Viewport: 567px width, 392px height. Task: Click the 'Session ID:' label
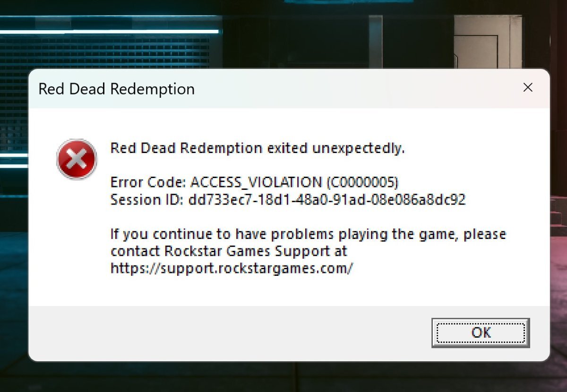(x=147, y=200)
